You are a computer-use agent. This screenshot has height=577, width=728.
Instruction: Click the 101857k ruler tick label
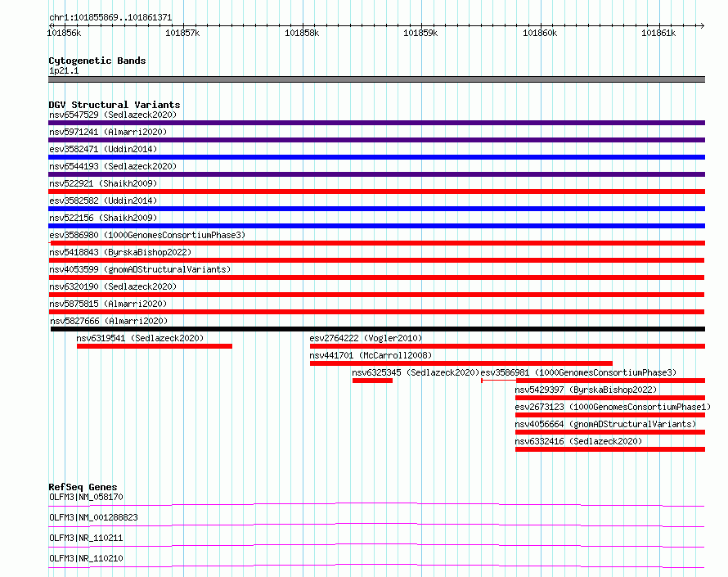(x=182, y=33)
